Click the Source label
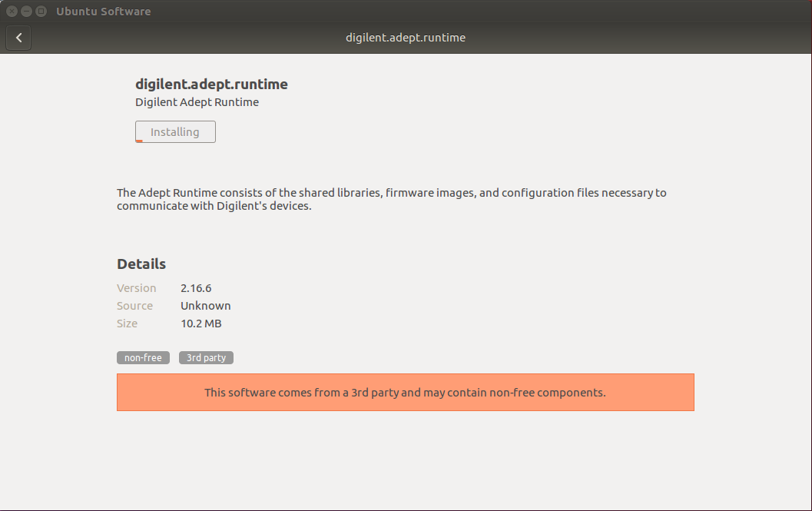 [134, 306]
